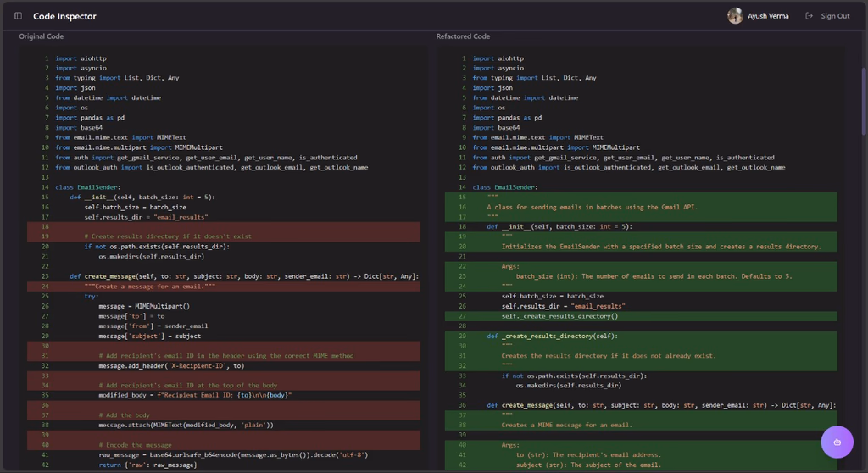Select the Original Code panel label
This screenshot has width=868, height=473.
pyautogui.click(x=42, y=36)
